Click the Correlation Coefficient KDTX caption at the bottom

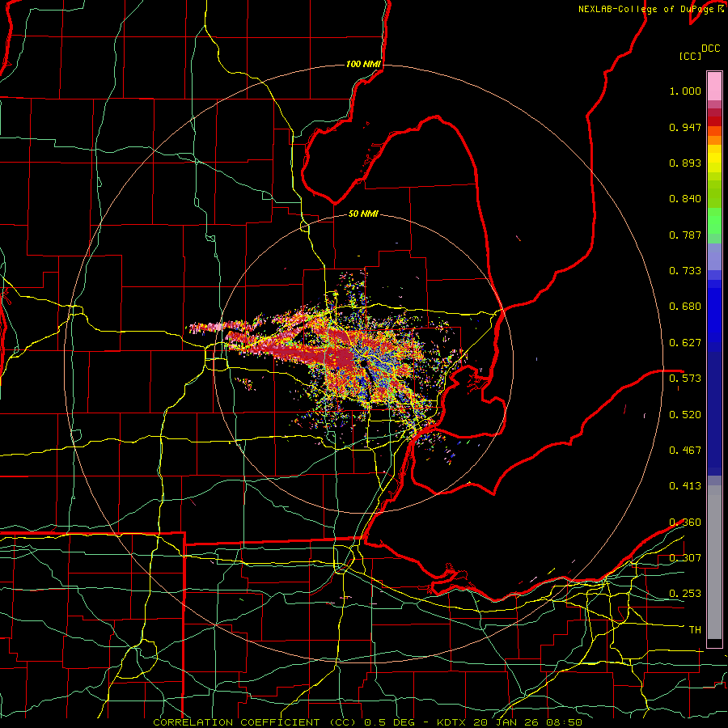tap(367, 722)
